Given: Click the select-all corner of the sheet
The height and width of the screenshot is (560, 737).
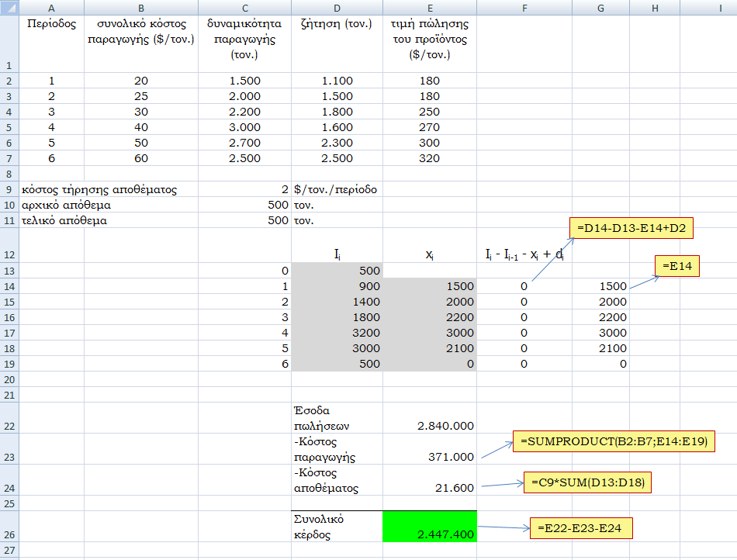Looking at the screenshot, I should coord(9,8).
